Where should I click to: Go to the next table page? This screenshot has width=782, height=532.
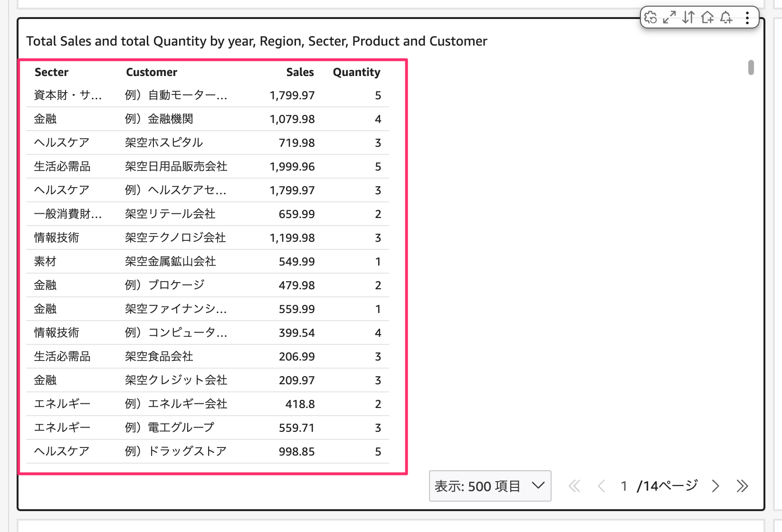(715, 486)
